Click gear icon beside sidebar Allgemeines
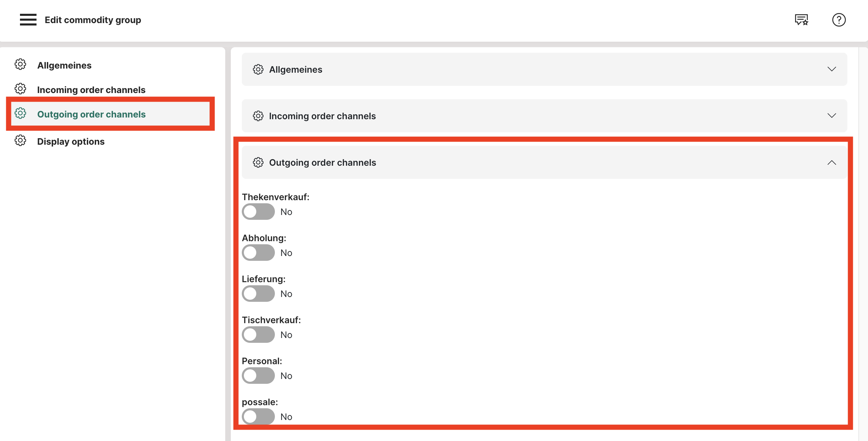The height and width of the screenshot is (441, 868). coord(20,64)
